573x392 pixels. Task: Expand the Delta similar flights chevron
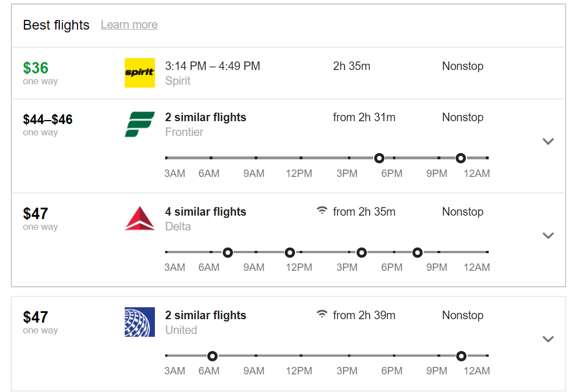(548, 236)
